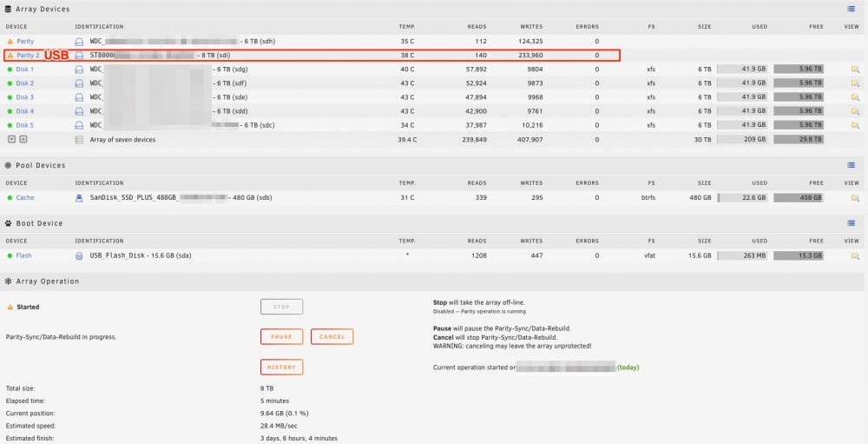Browse Disk 2 contents via view icon

point(855,83)
